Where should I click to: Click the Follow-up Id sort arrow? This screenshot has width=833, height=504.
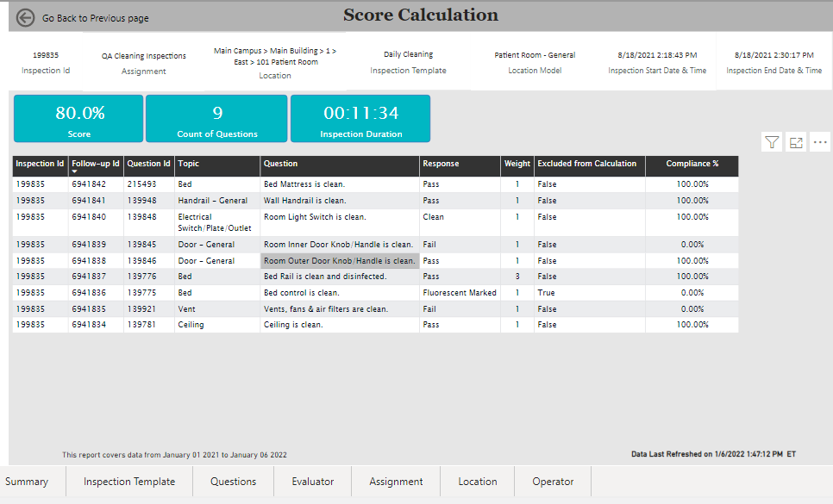click(x=76, y=170)
